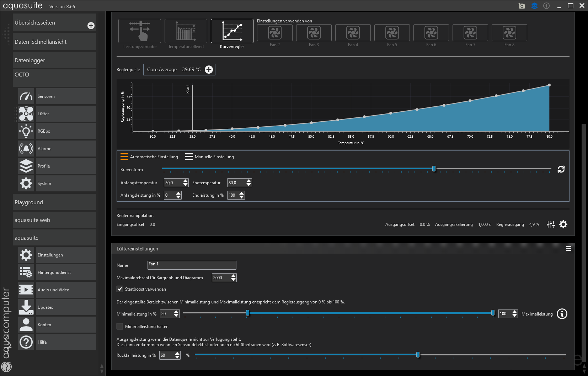Screen dimensions: 588x376
Task: Add an overview page under Übersichtsseiten
Action: (x=91, y=26)
